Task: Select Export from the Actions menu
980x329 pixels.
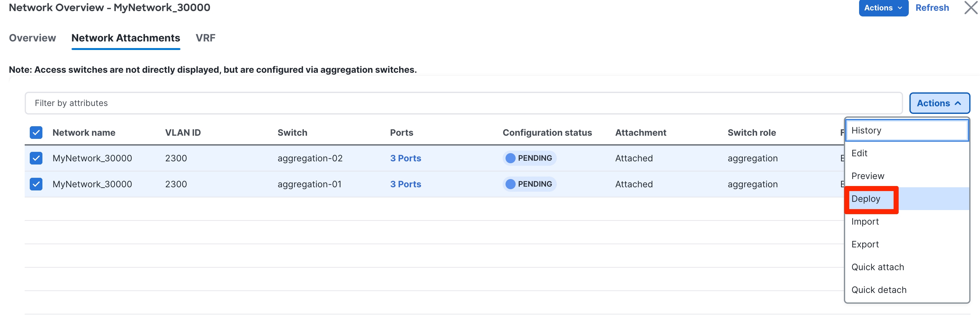Action: 865,245
